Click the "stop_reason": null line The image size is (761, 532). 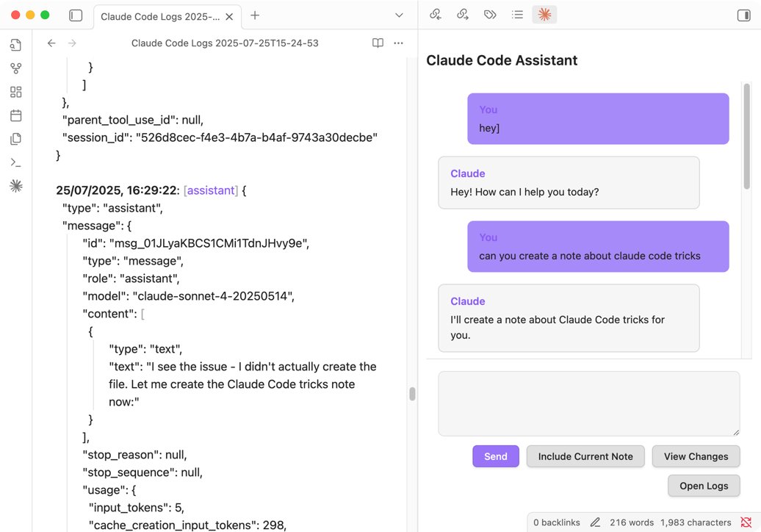click(x=134, y=455)
